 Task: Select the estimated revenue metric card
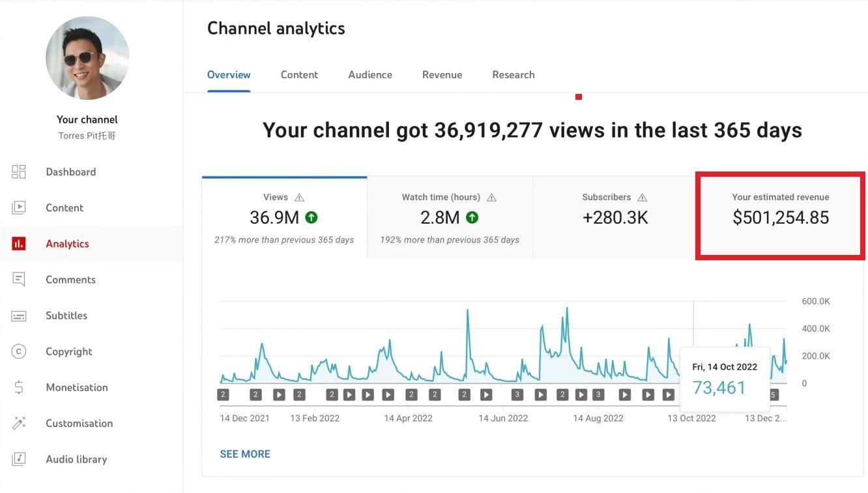(780, 217)
